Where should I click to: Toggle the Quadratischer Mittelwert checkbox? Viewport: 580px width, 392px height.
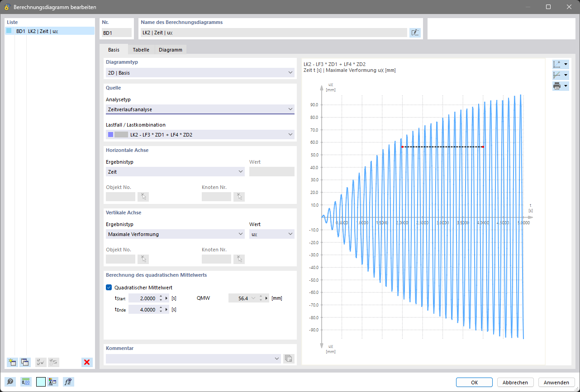109,288
